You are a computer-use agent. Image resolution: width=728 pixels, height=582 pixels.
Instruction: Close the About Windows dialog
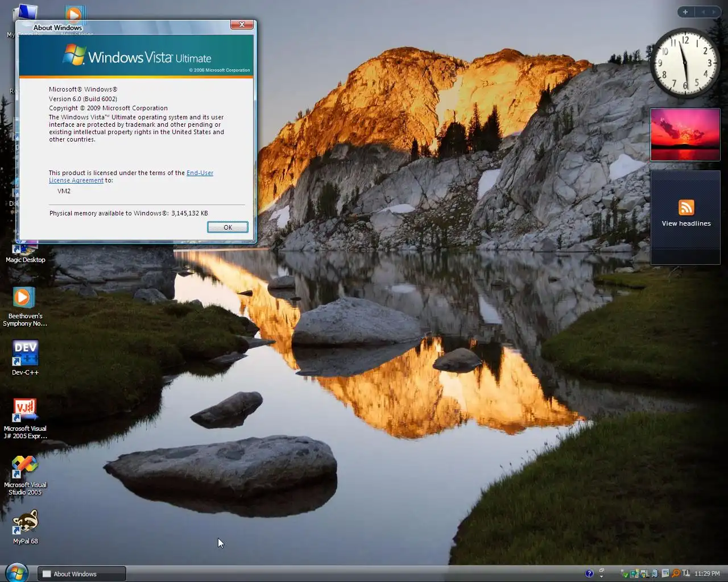(242, 24)
